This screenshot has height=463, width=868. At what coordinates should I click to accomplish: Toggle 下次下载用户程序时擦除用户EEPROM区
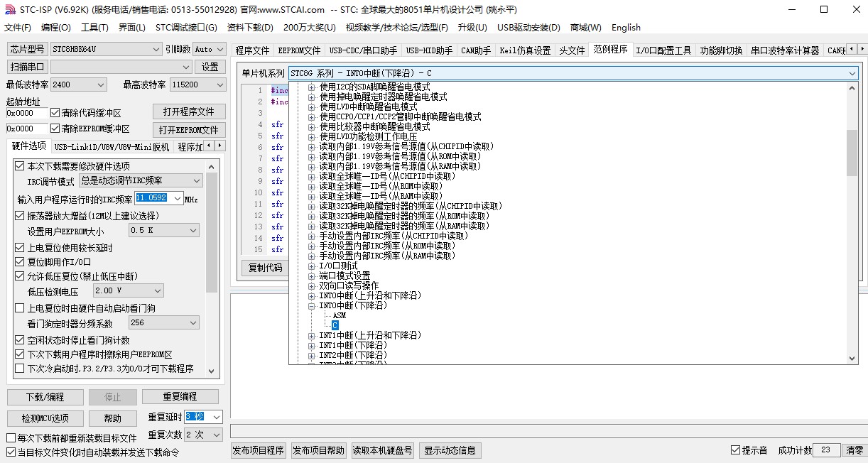click(19, 354)
